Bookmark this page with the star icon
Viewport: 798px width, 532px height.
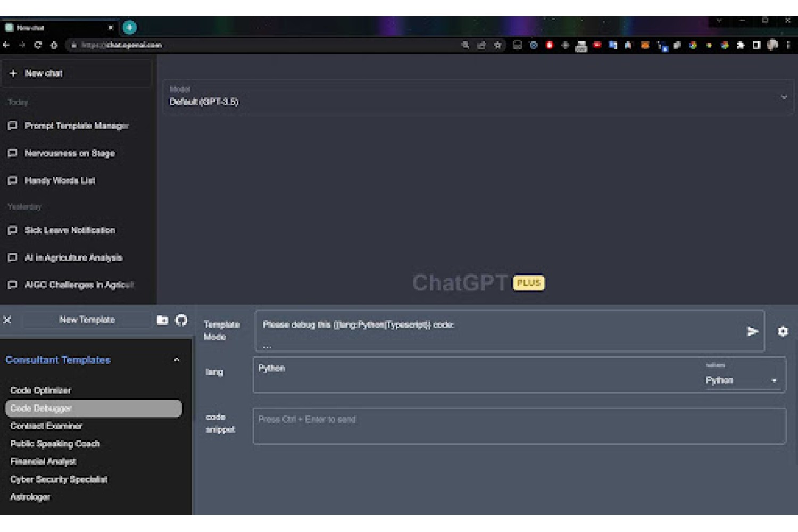[497, 45]
